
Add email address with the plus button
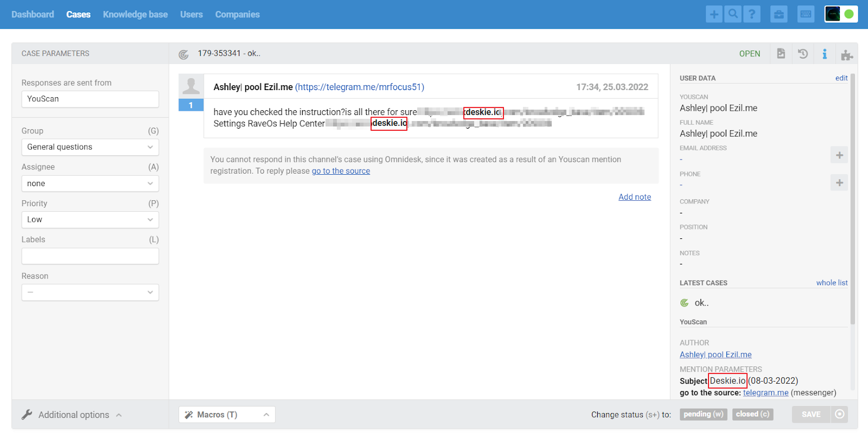coord(839,155)
